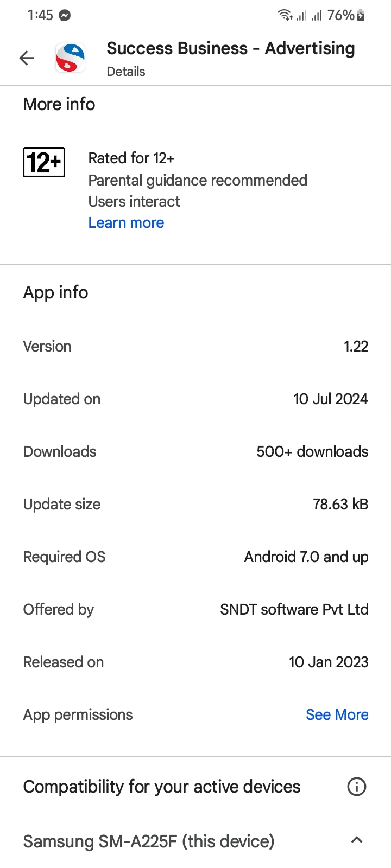Open compatibility info circle icon
Screen dimensions: 391x868
point(356,787)
